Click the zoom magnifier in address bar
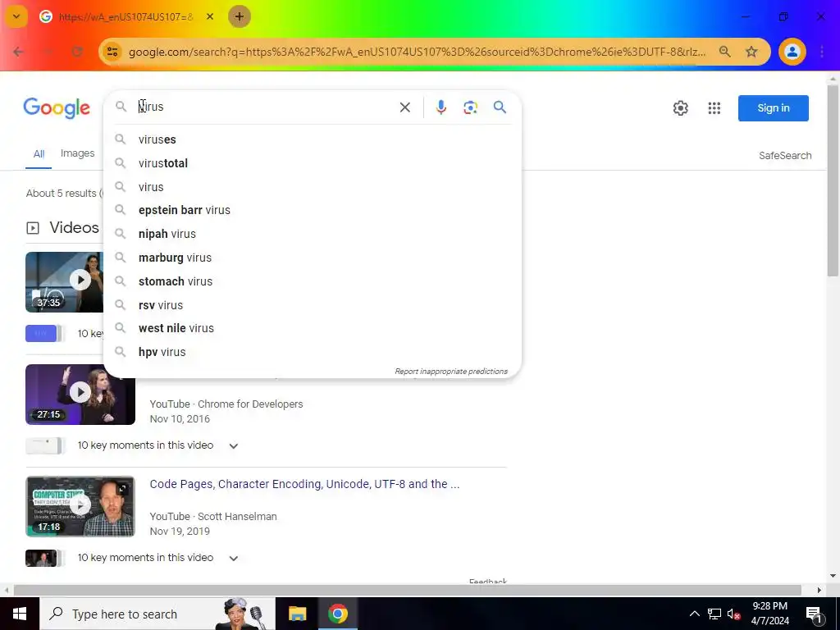The width and height of the screenshot is (840, 630). (725, 52)
